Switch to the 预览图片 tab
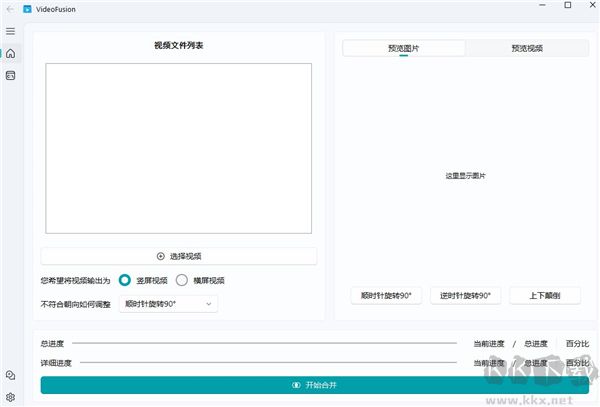The image size is (600, 407). [404, 48]
